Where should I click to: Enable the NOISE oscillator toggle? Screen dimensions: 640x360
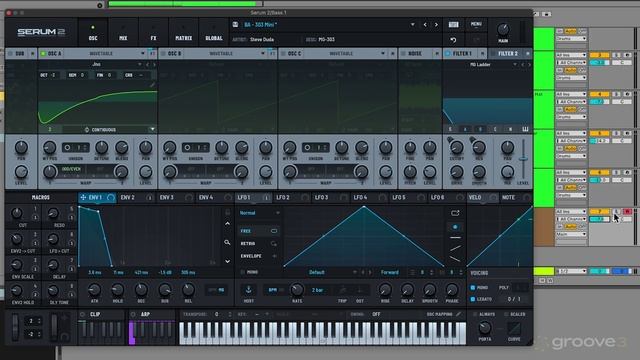click(x=403, y=53)
